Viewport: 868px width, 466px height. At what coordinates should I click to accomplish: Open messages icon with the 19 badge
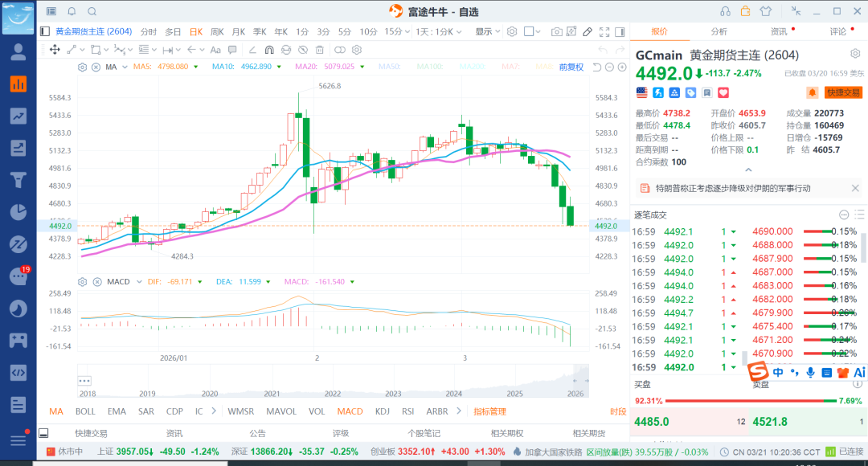coord(18,276)
